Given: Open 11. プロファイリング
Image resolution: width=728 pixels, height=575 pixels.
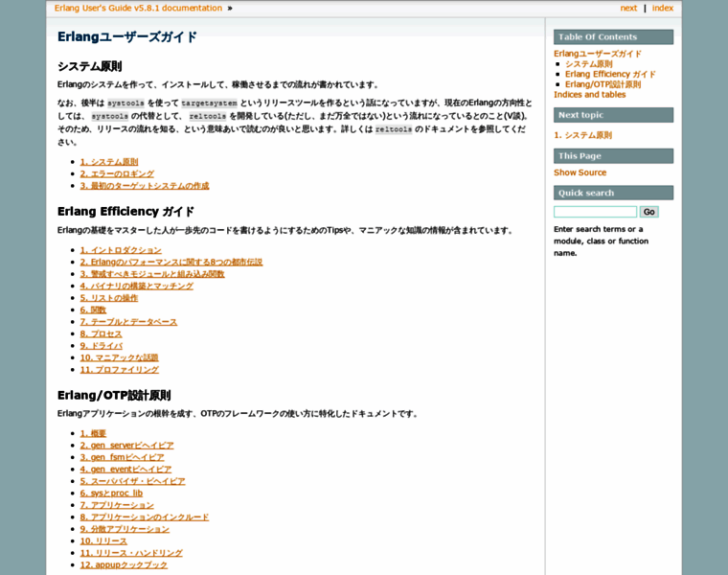Looking at the screenshot, I should click(x=120, y=370).
